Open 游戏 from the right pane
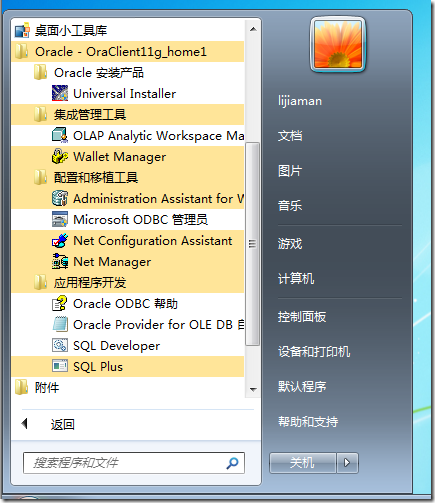Screen dimensions: 435x503 290,244
